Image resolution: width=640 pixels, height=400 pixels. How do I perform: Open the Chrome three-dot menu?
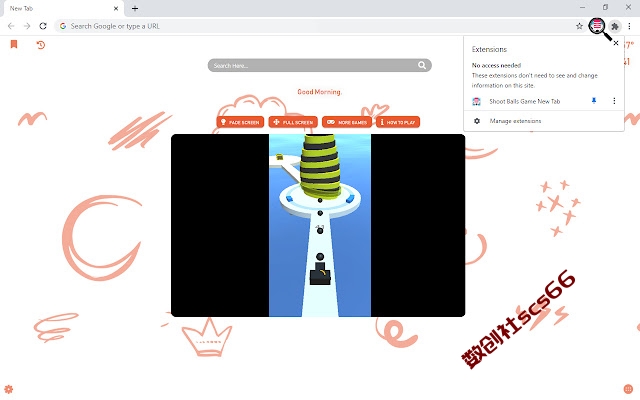click(x=629, y=26)
